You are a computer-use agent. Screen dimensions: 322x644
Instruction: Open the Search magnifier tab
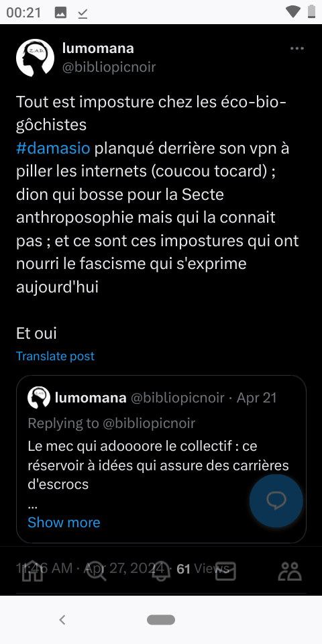[x=97, y=571]
